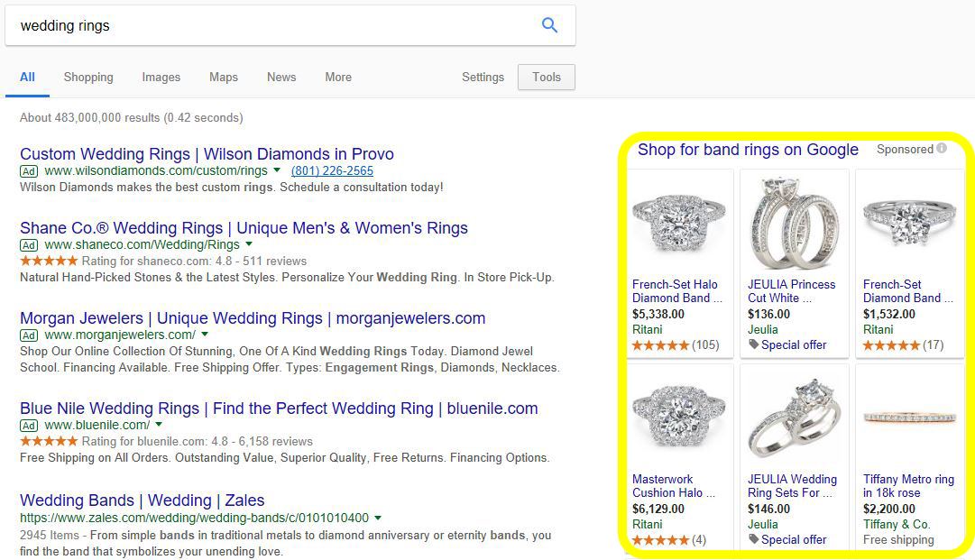
Task: Click the Tiffany & Co. seller name
Action: pyautogui.click(x=896, y=524)
